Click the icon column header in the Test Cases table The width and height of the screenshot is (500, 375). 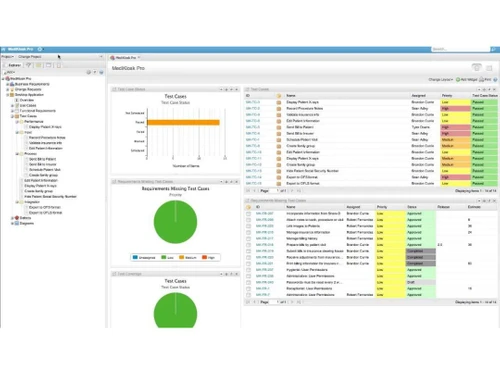tap(279, 96)
